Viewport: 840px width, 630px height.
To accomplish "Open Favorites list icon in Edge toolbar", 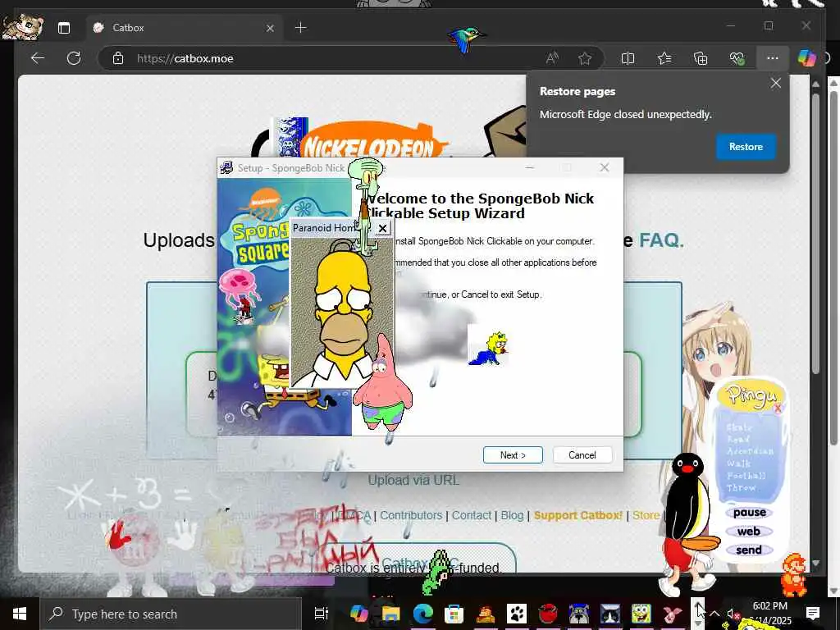I will (x=664, y=58).
